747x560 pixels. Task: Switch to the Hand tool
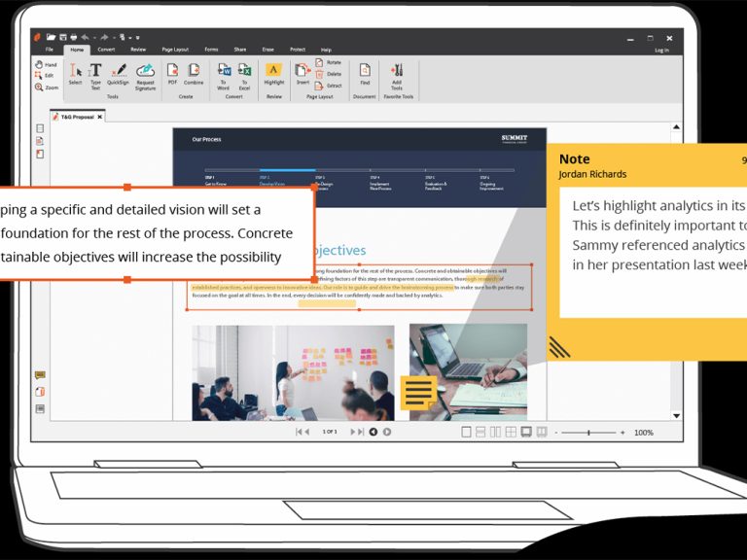[x=46, y=64]
